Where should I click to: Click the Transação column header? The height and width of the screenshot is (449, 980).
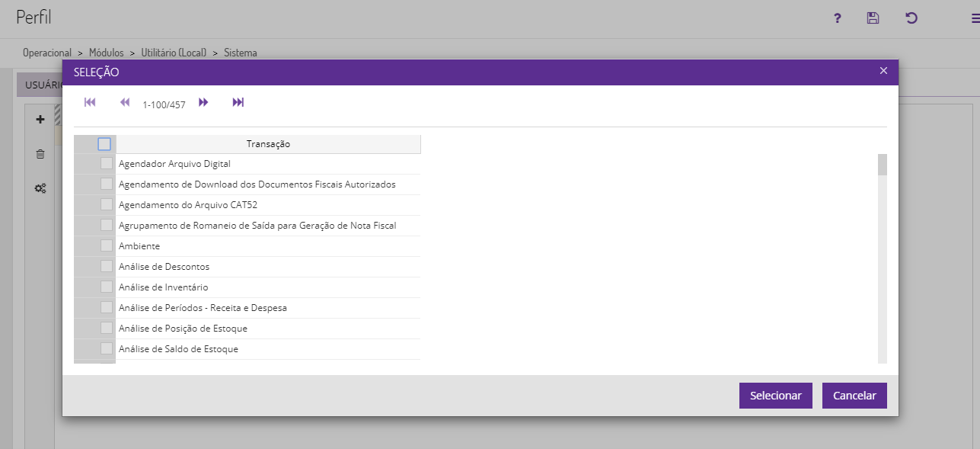tap(268, 144)
